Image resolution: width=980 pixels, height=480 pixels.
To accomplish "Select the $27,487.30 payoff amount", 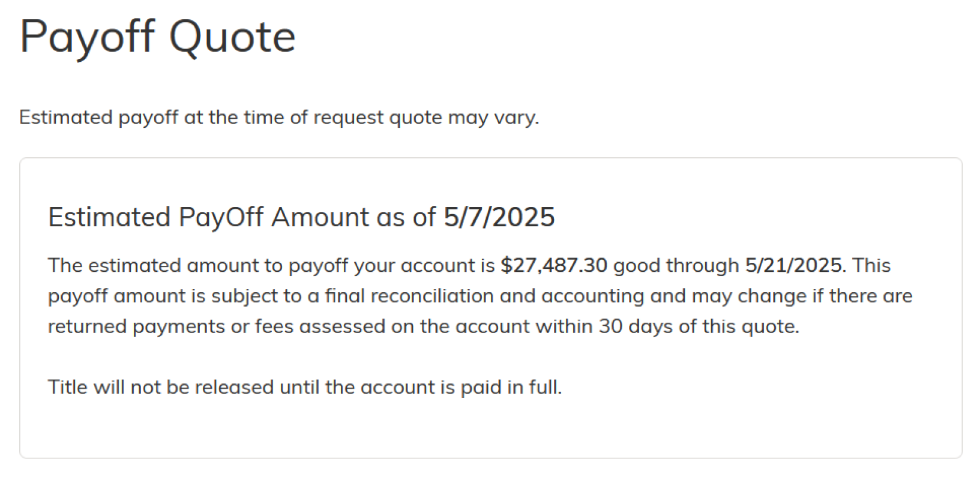I will tap(553, 265).
